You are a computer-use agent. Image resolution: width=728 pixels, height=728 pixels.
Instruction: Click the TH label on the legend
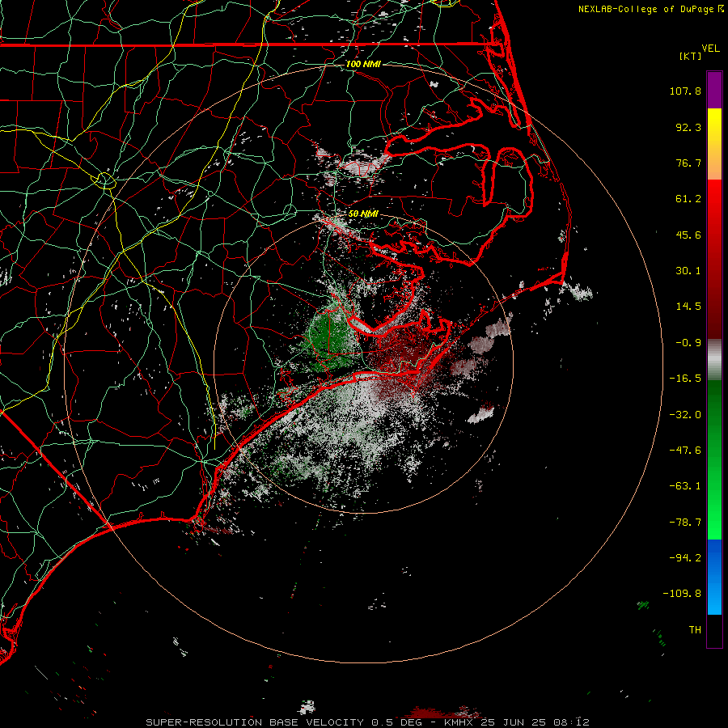695,630
